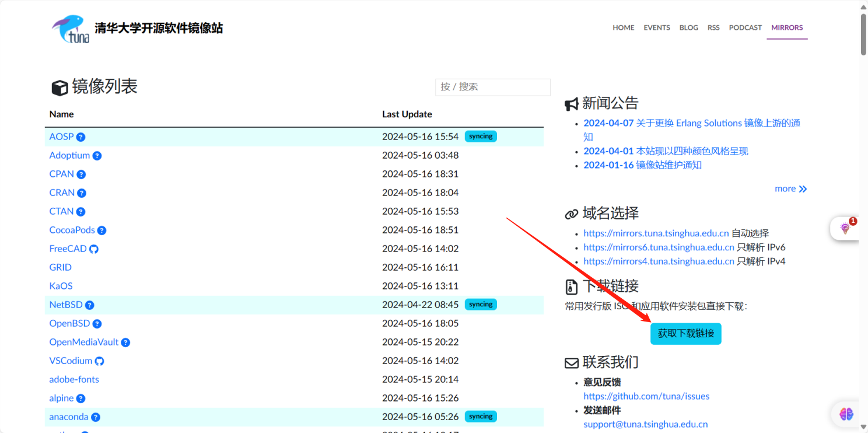Open help icon next to NetBSD
868x433 pixels.
pos(89,305)
